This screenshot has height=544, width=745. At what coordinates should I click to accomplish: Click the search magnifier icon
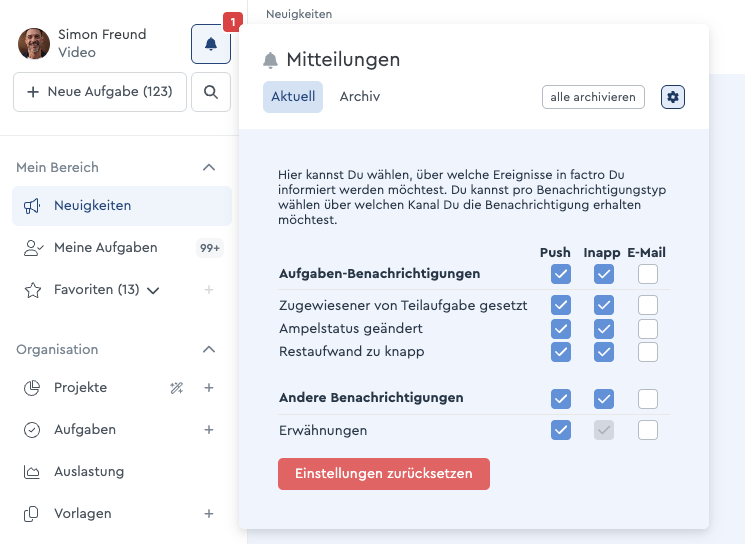click(211, 92)
